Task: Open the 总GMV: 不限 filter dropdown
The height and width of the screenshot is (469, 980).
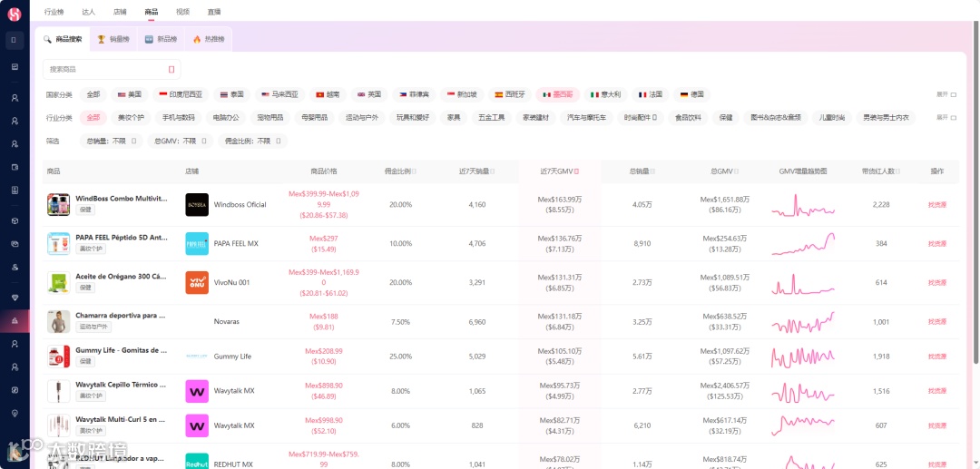Action: [x=180, y=142]
